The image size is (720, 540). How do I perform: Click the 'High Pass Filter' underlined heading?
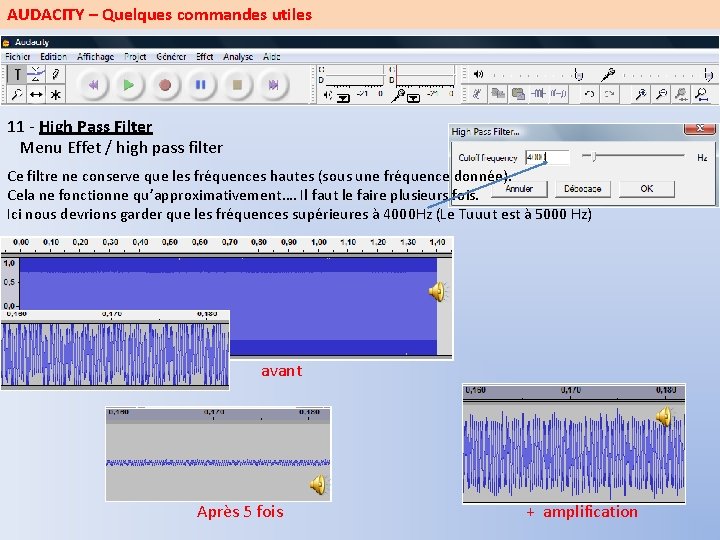(x=96, y=127)
